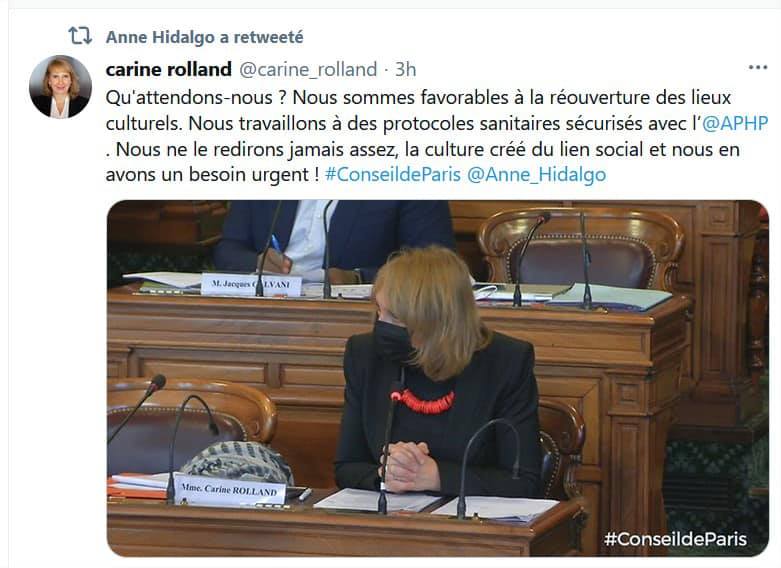The image size is (781, 568).
Task: Click the 'Mme. Carine ROLLAND' nameplate in the photo
Action: click(x=230, y=489)
